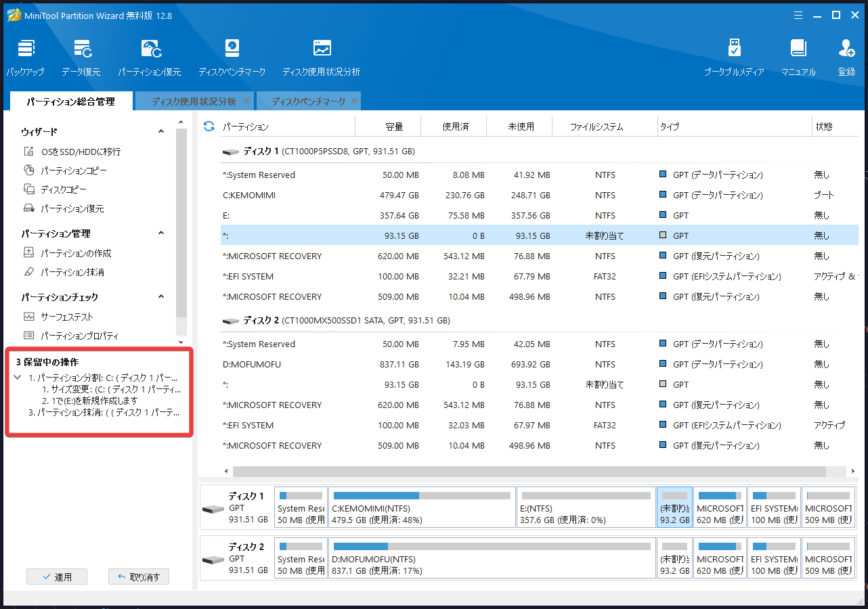Click the refresh icon beside パーティション header
This screenshot has height=609, width=868.
coord(209,127)
